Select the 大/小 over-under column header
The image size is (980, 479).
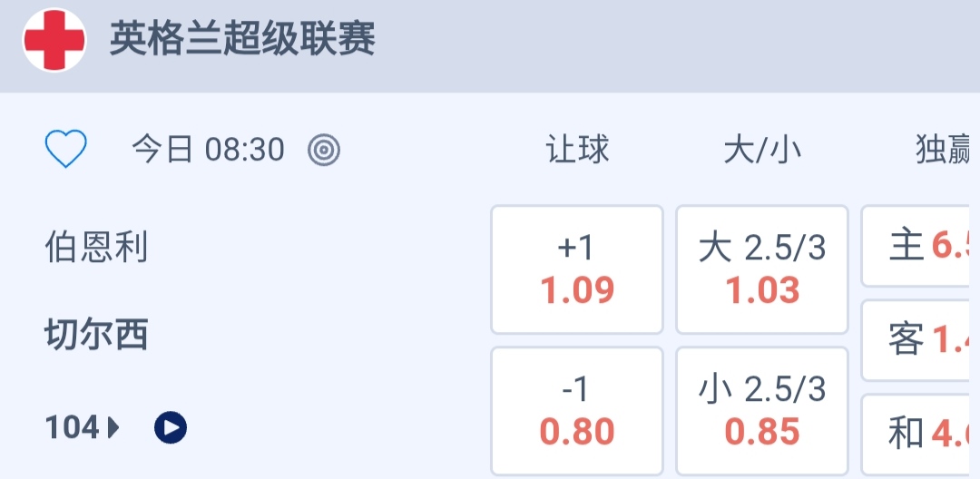(x=762, y=150)
